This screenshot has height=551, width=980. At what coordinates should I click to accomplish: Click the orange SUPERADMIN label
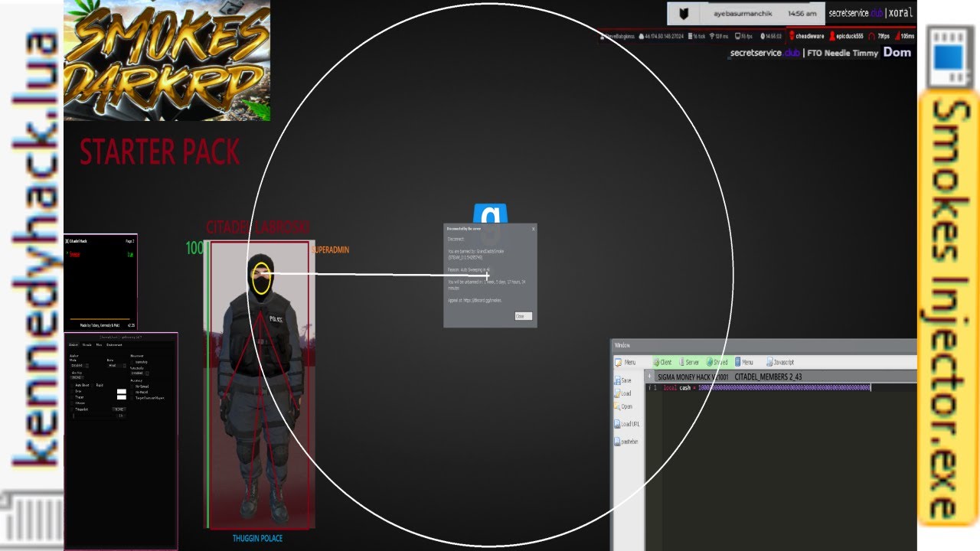click(x=330, y=250)
